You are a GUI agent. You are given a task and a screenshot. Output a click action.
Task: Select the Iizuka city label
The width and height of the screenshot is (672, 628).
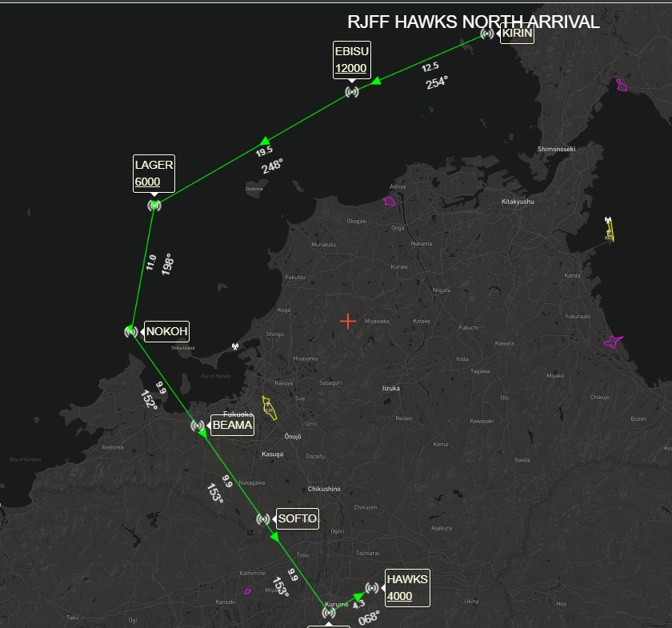391,388
